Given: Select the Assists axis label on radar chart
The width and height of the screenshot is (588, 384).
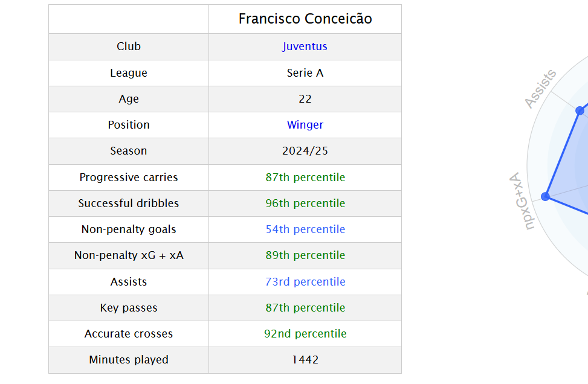Looking at the screenshot, I should pos(540,89).
